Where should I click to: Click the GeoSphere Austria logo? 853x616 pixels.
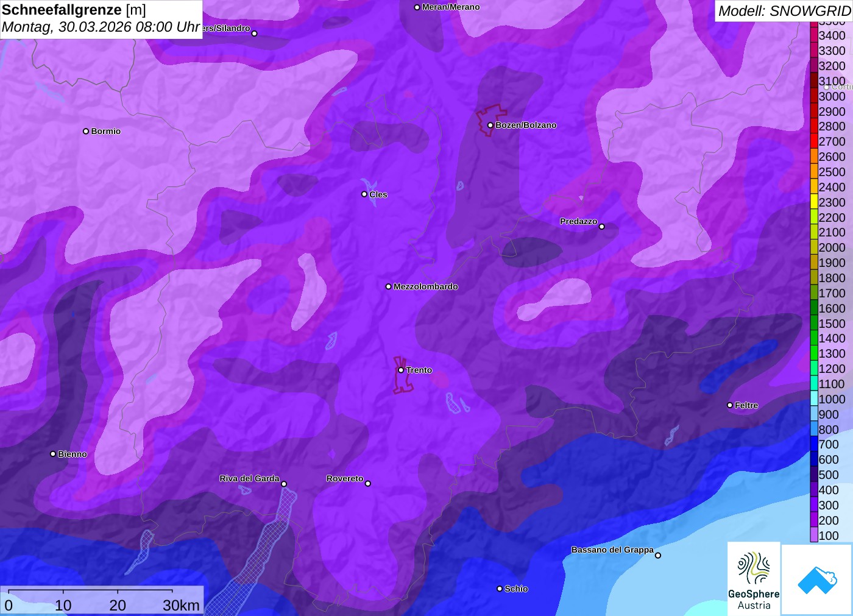pos(754,579)
